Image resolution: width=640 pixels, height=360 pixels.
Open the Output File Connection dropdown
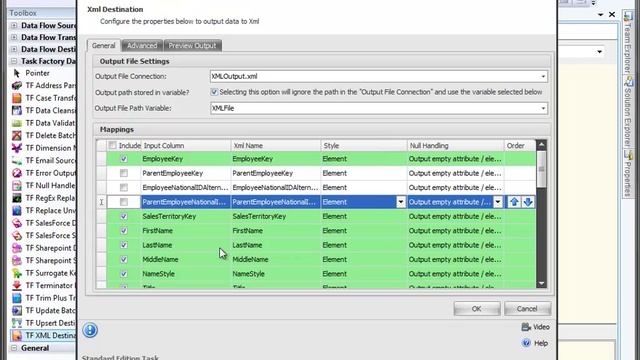point(543,76)
